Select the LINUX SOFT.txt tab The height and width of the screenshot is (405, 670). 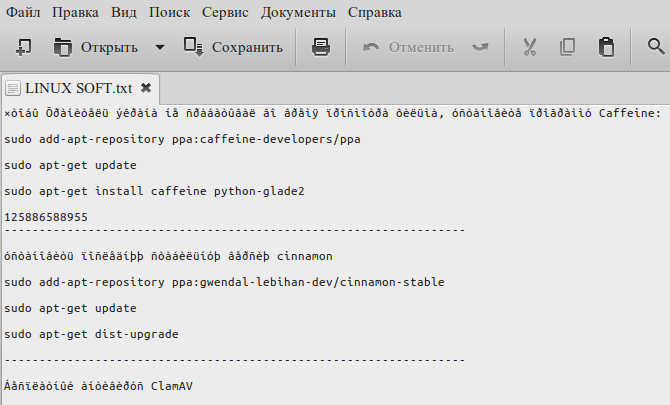pos(76,88)
